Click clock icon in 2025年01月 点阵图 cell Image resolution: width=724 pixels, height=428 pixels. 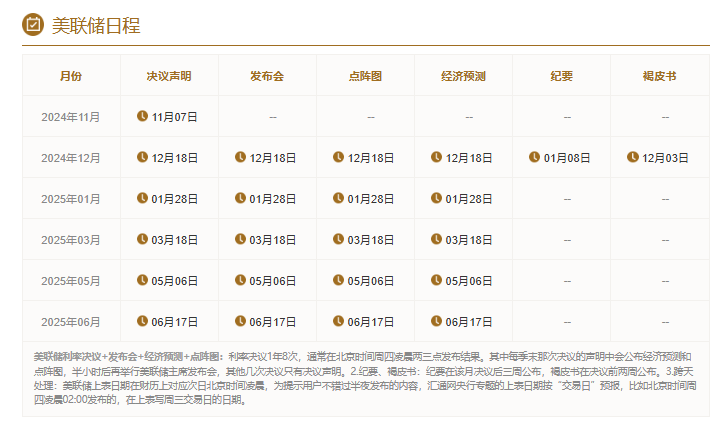point(338,199)
